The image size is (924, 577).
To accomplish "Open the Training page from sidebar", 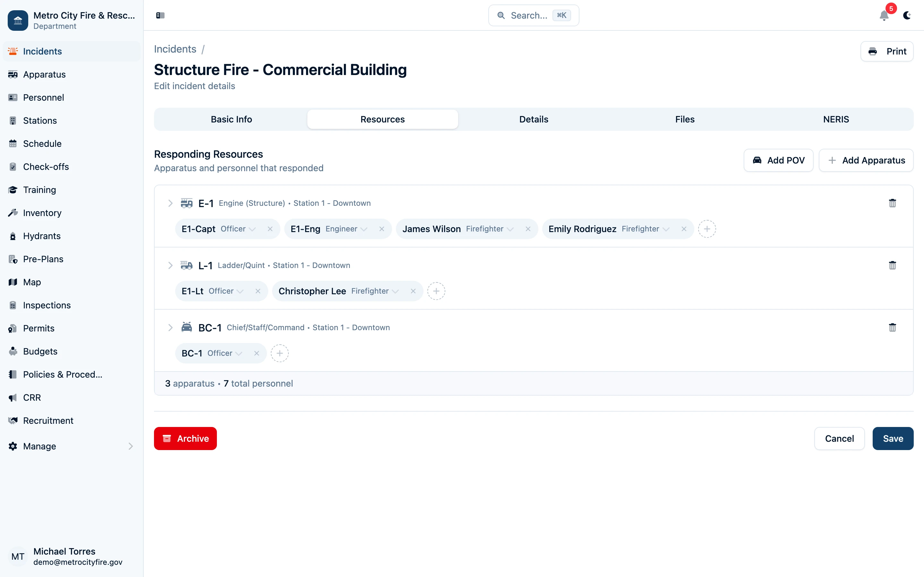I will point(40,190).
